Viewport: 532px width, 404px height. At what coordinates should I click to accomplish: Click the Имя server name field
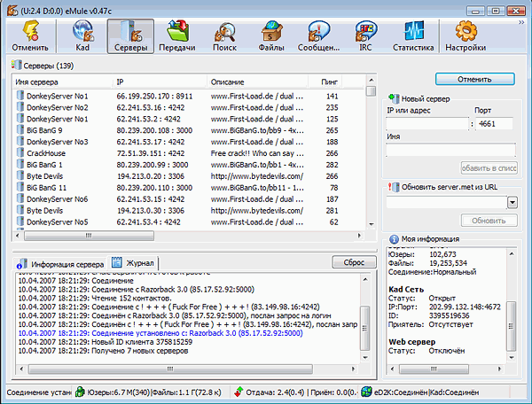pyautogui.click(x=450, y=150)
